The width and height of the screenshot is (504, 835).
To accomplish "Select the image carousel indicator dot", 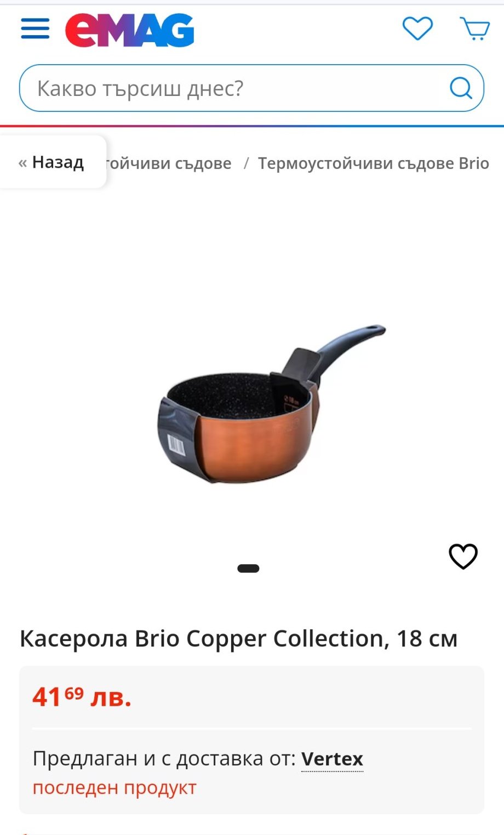I will tap(248, 569).
